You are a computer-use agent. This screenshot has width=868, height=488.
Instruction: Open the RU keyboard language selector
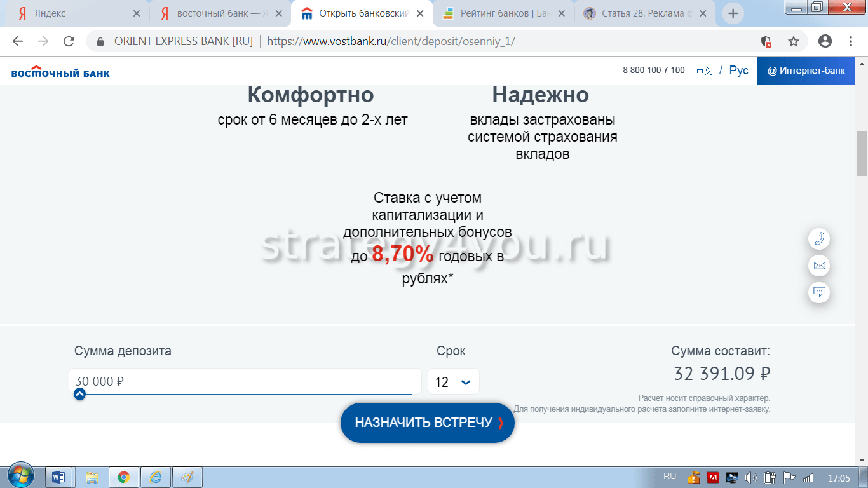[670, 476]
